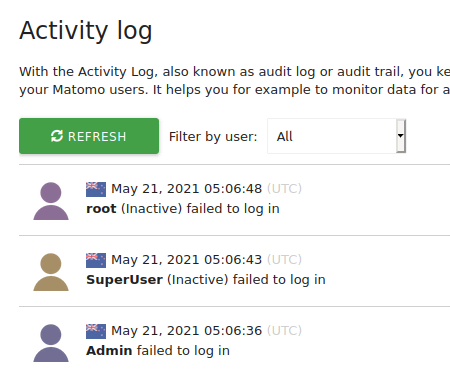
Task: Click the bold 'Admin' username
Action: pyautogui.click(x=109, y=351)
